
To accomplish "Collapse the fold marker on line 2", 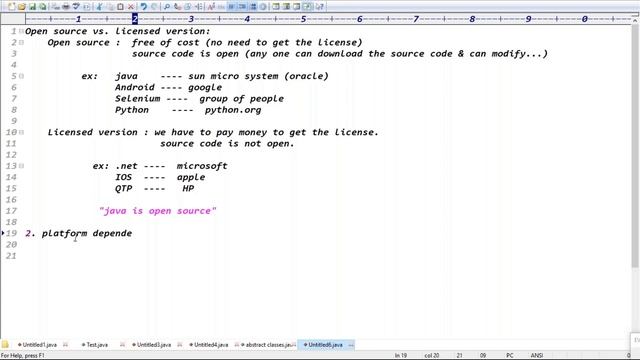I will [21, 42].
